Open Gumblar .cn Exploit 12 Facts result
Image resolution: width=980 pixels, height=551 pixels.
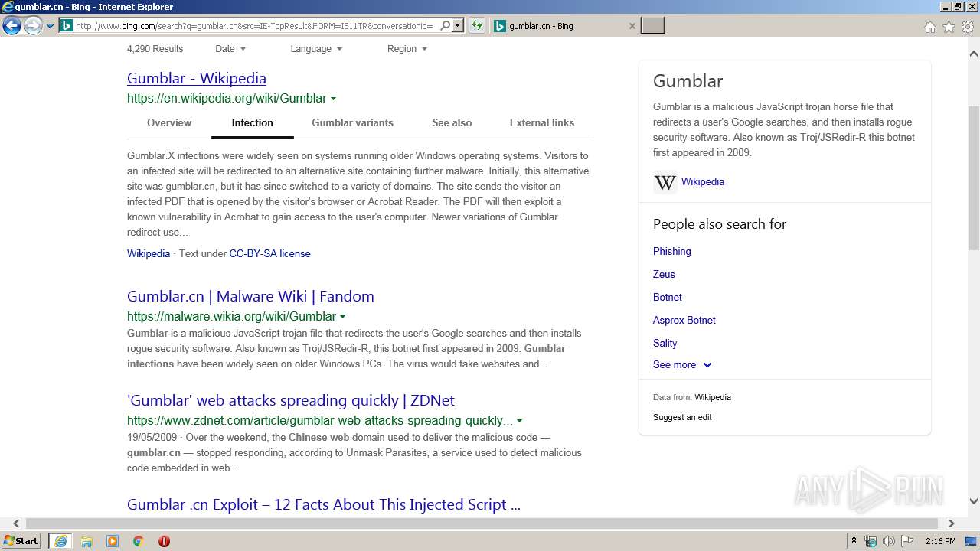coord(324,504)
